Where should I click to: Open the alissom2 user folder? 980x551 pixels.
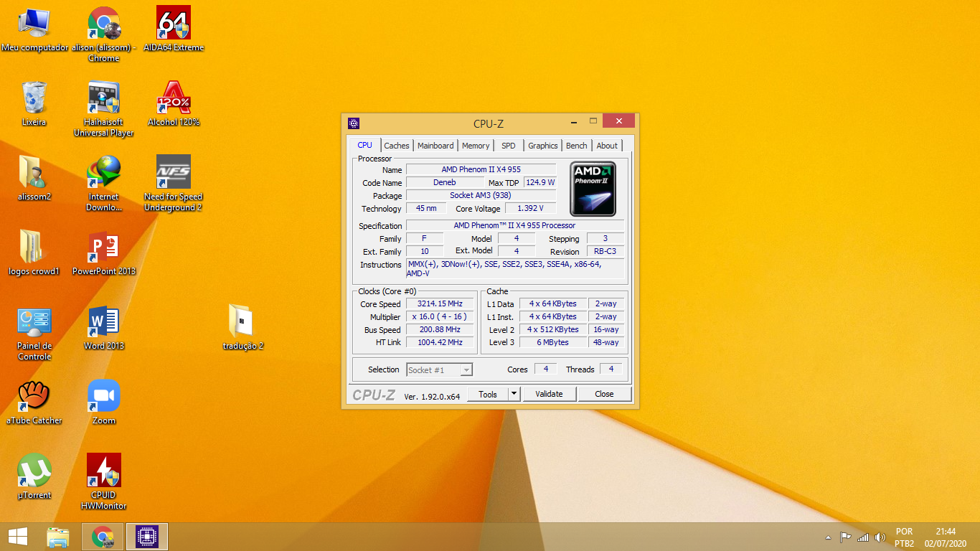coord(34,179)
